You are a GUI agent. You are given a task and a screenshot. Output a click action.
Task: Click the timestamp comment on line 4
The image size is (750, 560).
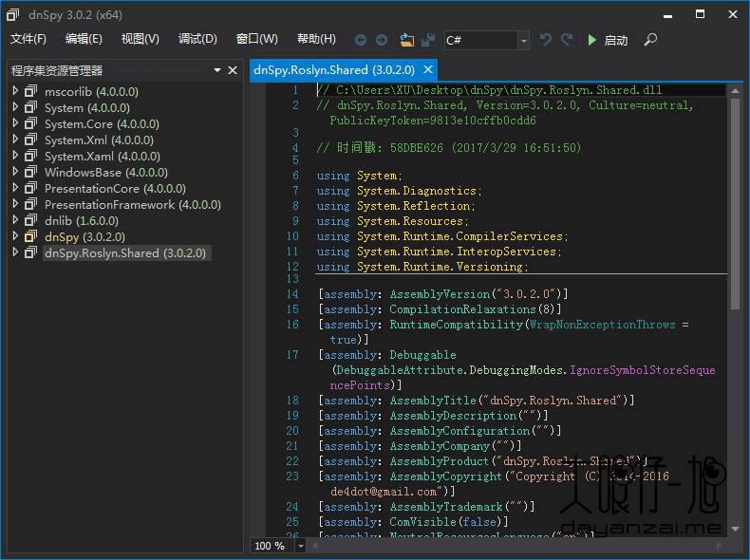[x=449, y=147]
